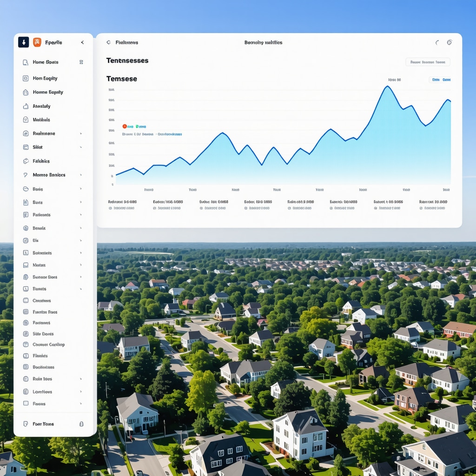
Task: Expand the Bsusis sidebar chevron
Action: 81,228
